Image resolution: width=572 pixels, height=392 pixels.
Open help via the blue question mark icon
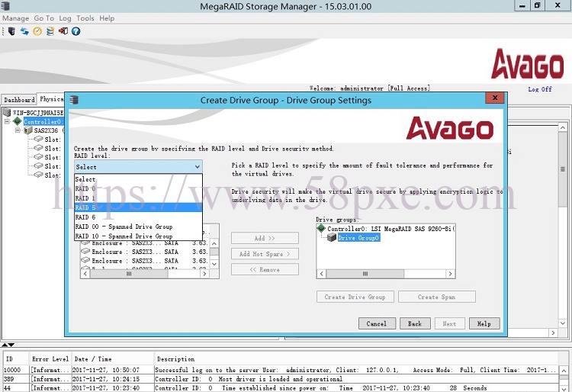(76, 31)
